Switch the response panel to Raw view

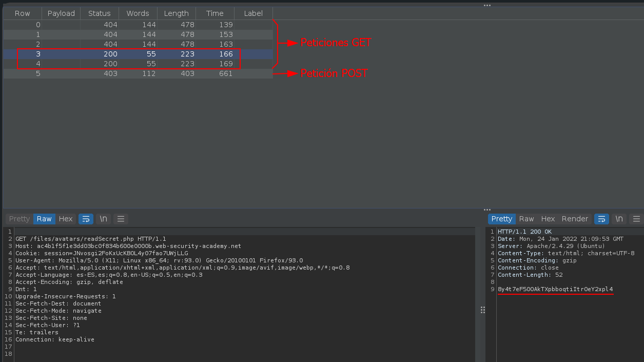coord(526,219)
